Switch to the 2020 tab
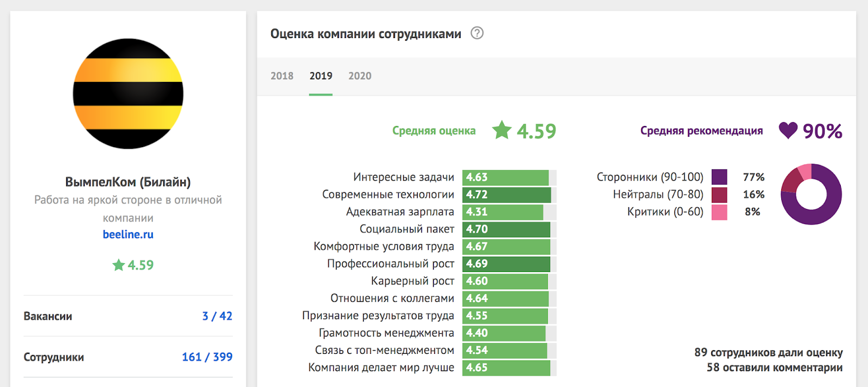This screenshot has height=387, width=868. coord(360,76)
